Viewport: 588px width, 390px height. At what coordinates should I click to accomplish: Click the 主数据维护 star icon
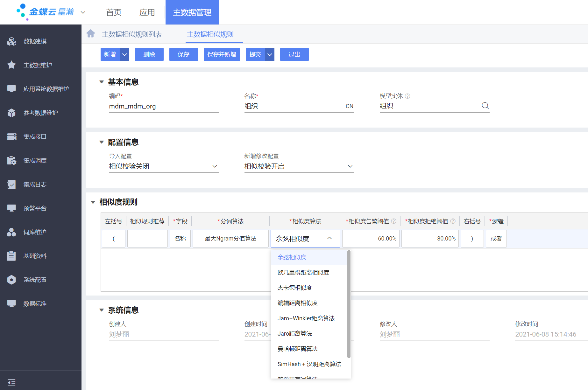12,65
